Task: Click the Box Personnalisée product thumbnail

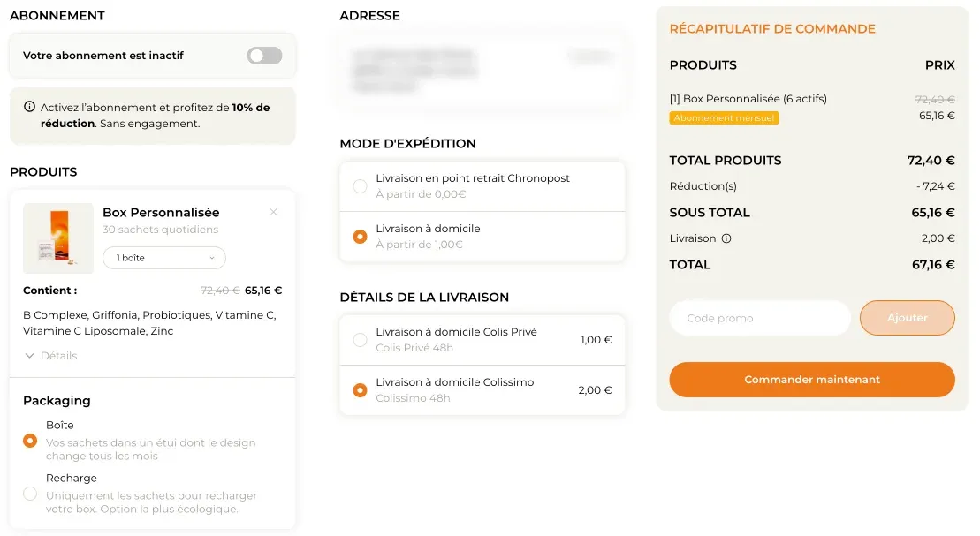Action: click(x=57, y=238)
